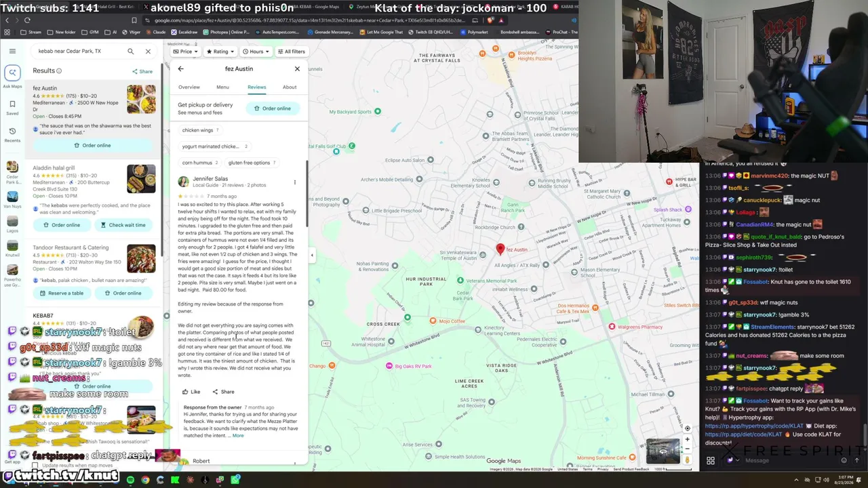Like Jennifer Salas's review

click(x=191, y=392)
